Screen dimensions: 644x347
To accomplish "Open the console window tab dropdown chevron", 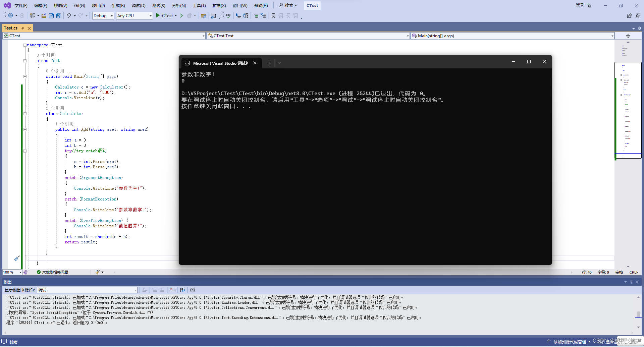I will coord(279,63).
